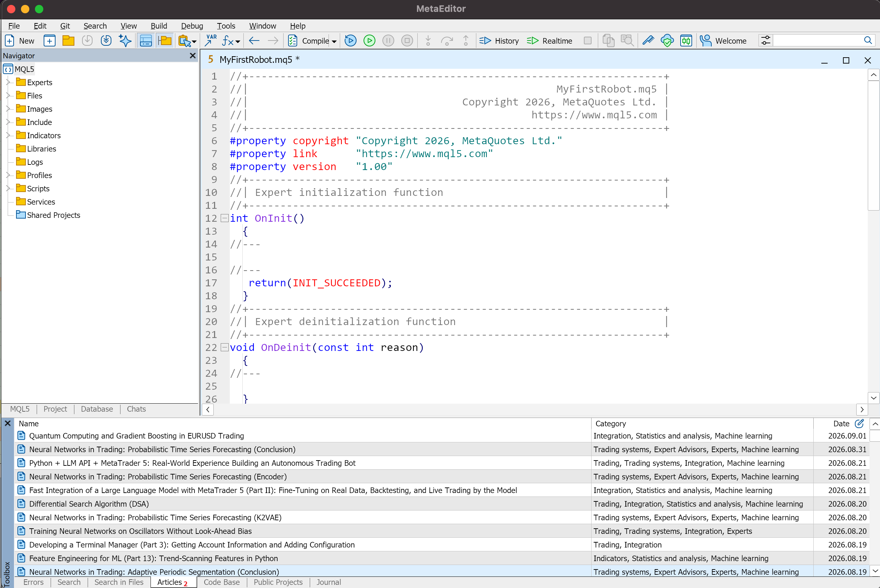The image size is (880, 588).
Task: Start debugging on history data icon
Action: 350,41
